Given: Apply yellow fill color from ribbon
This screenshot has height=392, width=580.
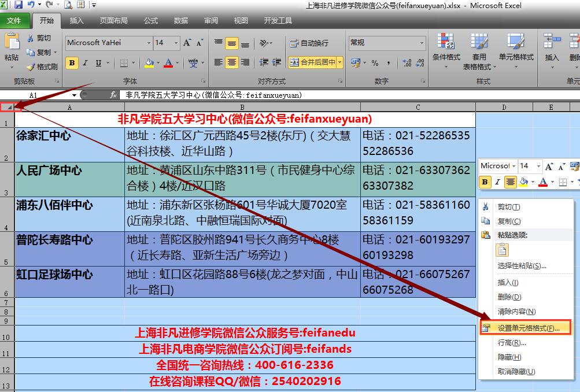Looking at the screenshot, I should 149,63.
